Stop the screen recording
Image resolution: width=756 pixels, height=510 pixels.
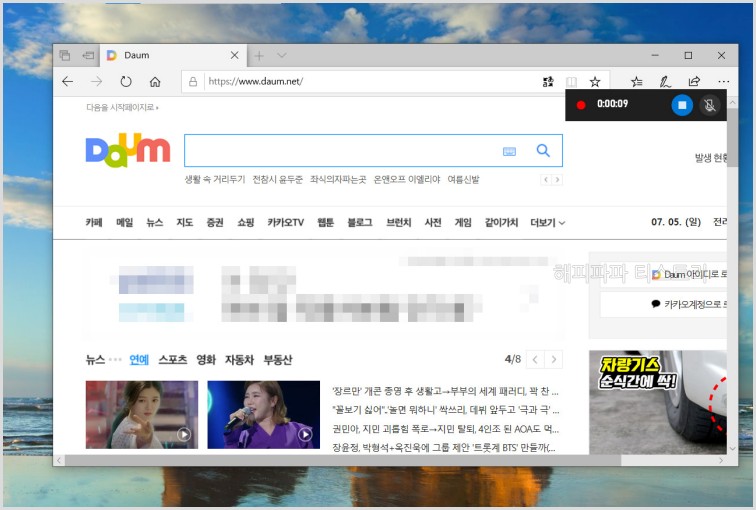tap(682, 105)
